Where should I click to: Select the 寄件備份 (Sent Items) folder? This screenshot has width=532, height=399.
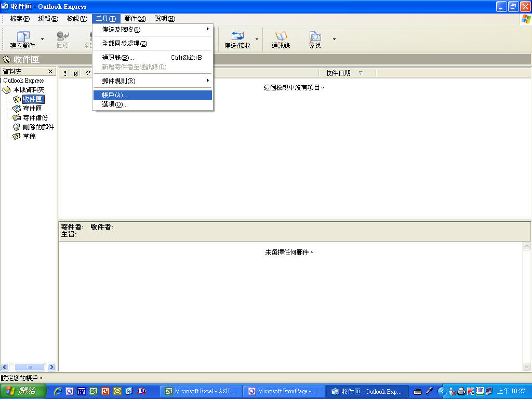coord(35,118)
